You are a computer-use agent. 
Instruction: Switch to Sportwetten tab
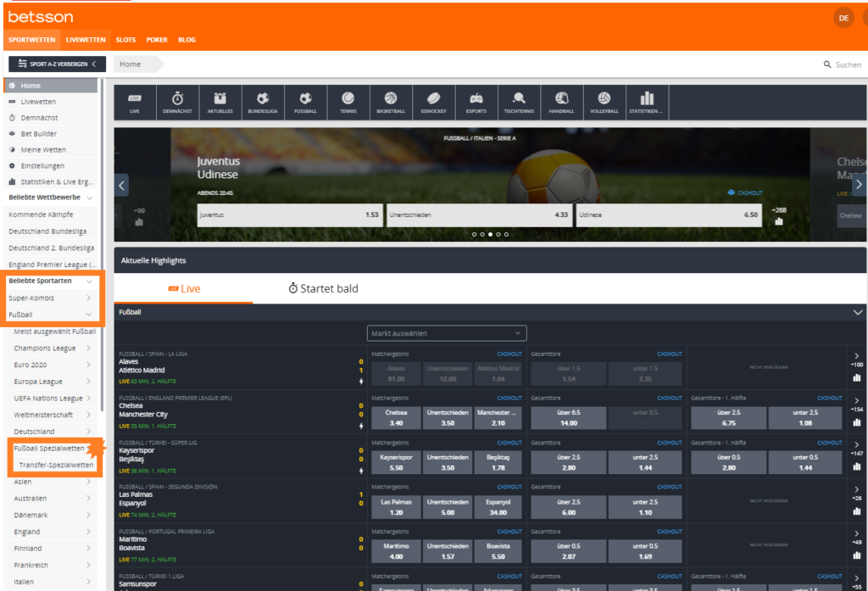click(x=31, y=40)
